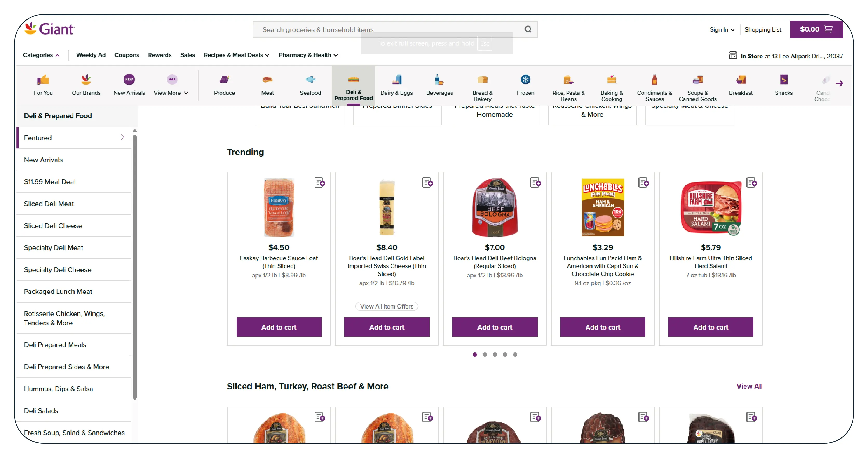The width and height of the screenshot is (868, 458).
Task: Click View All for Sliced Ham section
Action: 749,386
